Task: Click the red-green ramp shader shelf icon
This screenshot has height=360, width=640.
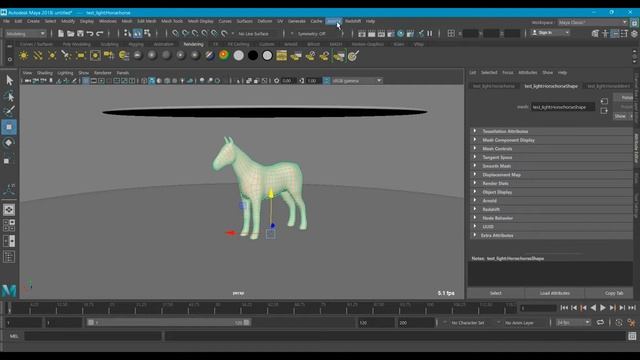Action: [x=224, y=55]
